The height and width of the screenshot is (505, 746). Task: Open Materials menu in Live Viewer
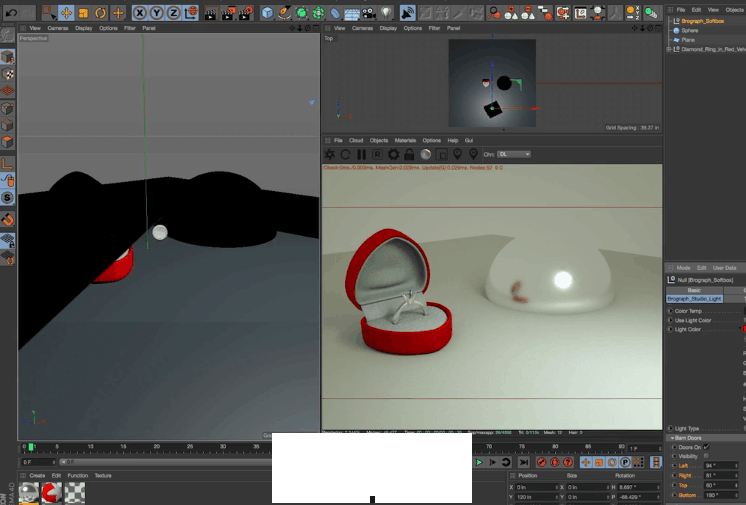(404, 141)
